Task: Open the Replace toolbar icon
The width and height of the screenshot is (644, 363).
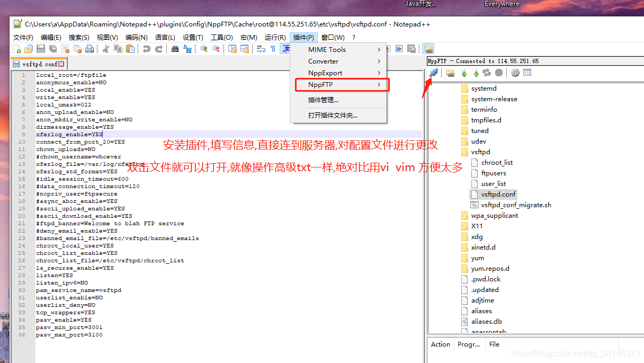Action: tap(187, 49)
